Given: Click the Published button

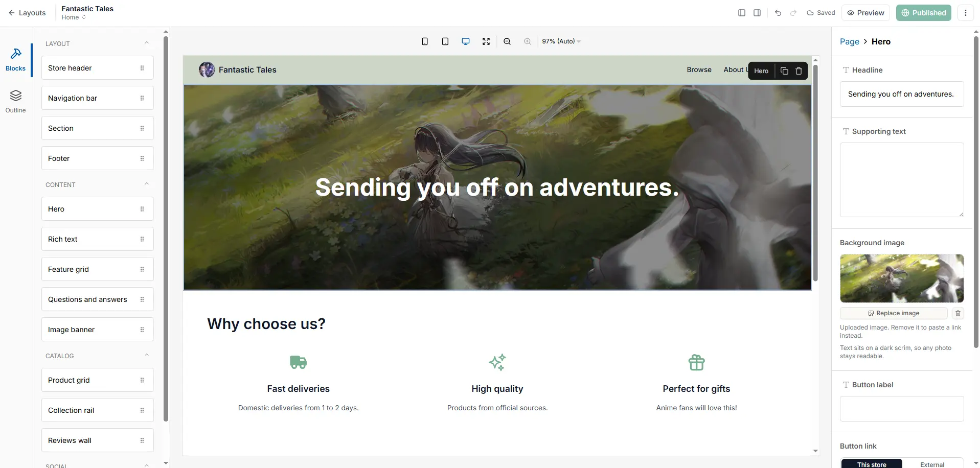Looking at the screenshot, I should (924, 13).
